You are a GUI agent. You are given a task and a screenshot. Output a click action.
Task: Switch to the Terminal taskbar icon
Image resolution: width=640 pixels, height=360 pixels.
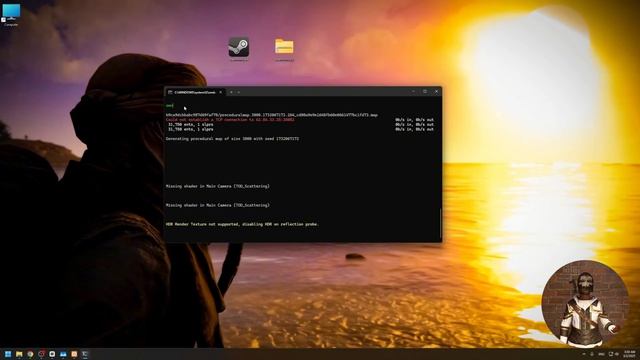click(85, 354)
